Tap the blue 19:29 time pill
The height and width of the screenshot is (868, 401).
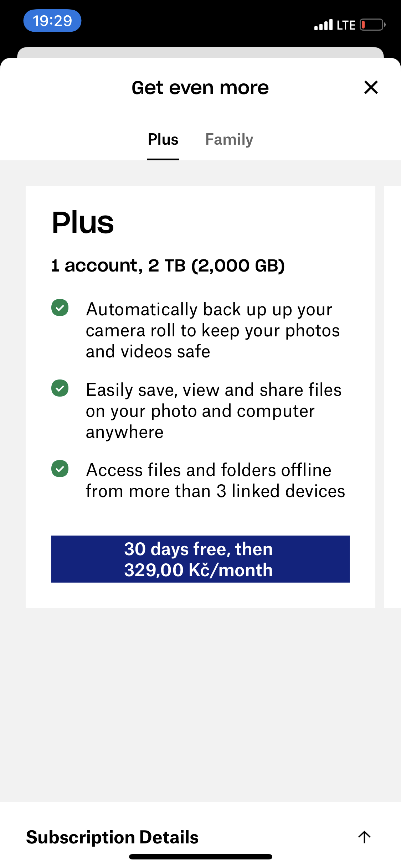click(x=52, y=21)
